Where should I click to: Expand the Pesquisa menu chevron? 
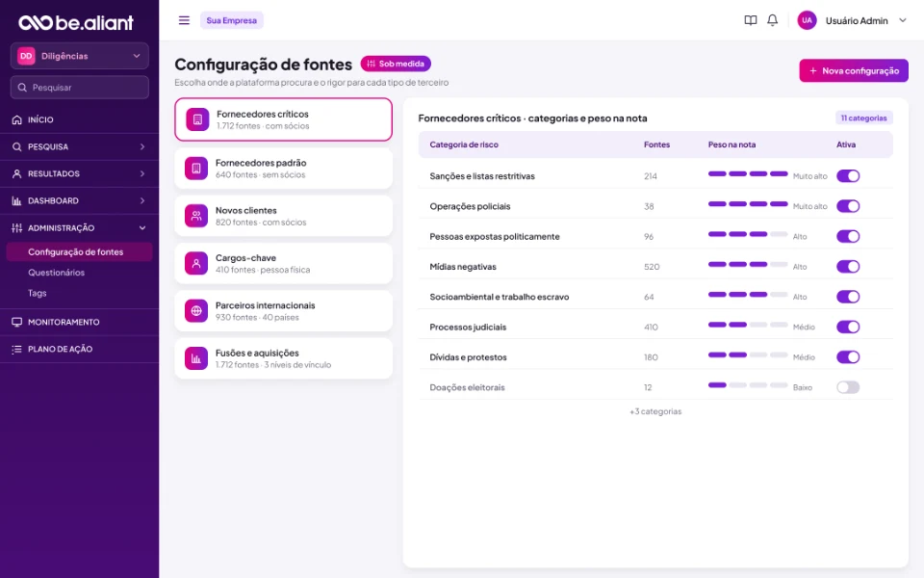point(142,146)
